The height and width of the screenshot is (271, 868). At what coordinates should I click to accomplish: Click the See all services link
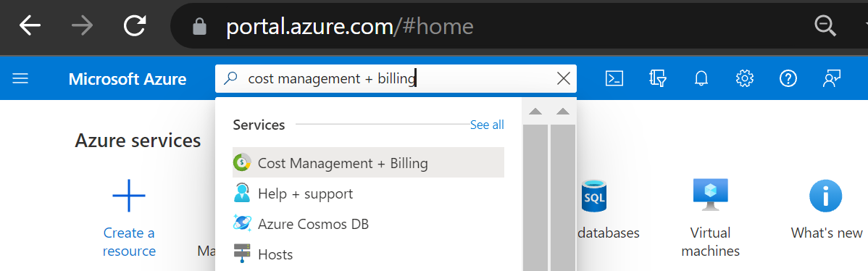click(x=487, y=125)
